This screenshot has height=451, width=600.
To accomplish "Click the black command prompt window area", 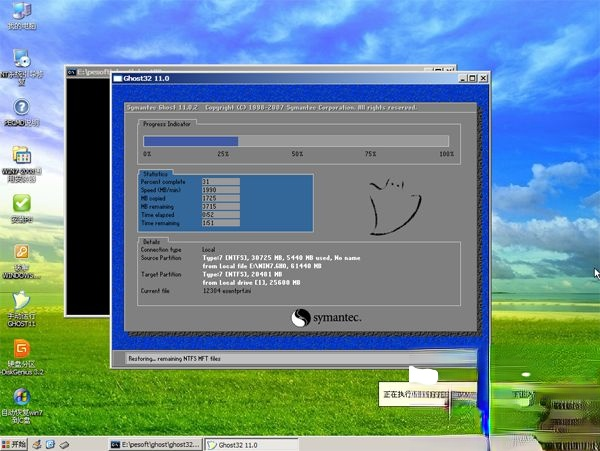I will click(x=88, y=196).
